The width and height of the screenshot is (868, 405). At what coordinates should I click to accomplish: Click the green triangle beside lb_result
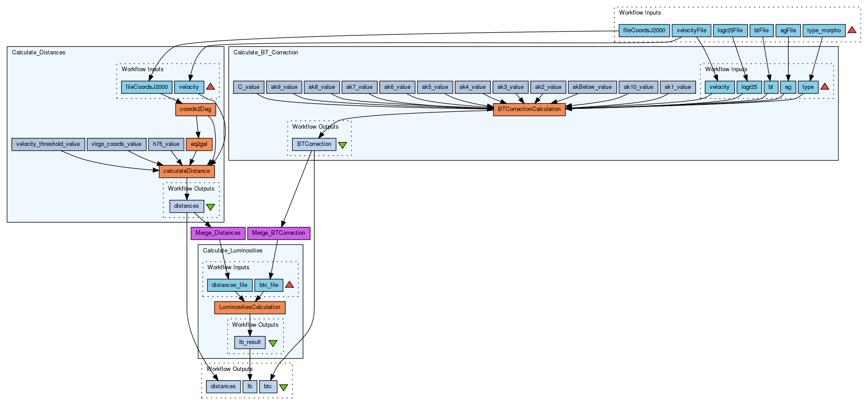[273, 343]
